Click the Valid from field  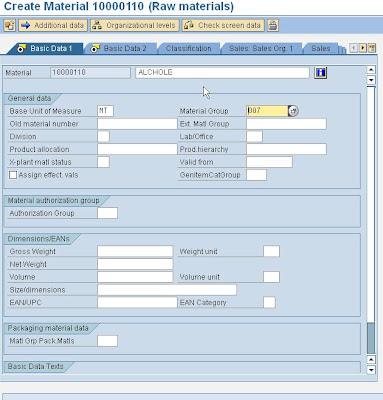(x=269, y=162)
